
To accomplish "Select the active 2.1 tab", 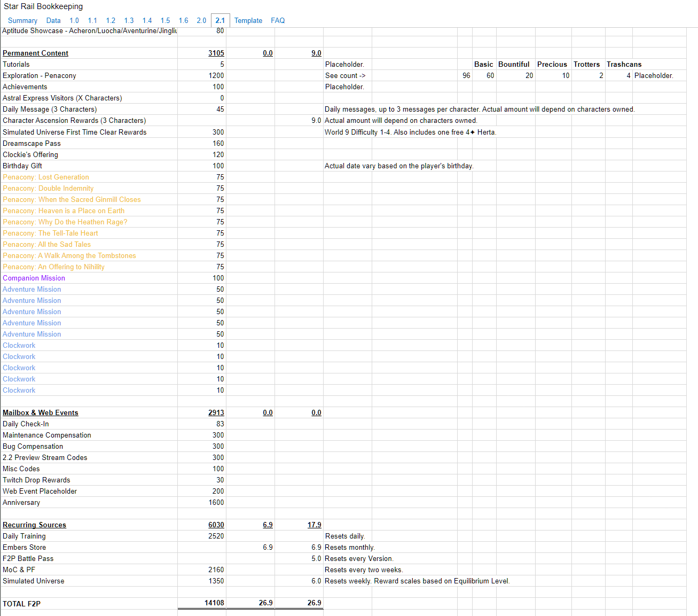I will (220, 20).
